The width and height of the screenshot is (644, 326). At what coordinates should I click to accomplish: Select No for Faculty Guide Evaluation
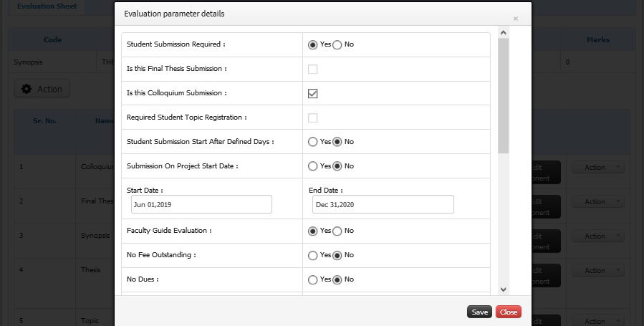point(337,231)
